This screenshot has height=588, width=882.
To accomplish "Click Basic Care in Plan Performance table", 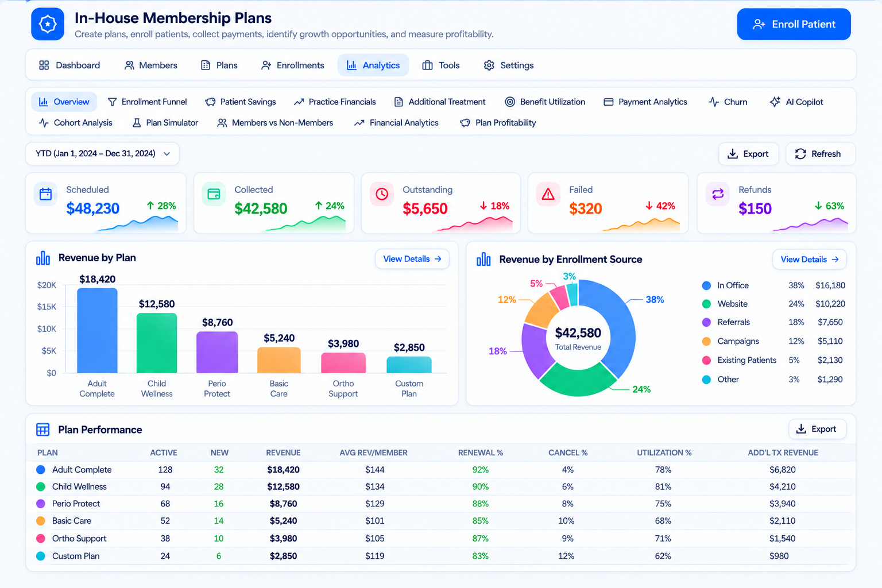I will point(72,521).
